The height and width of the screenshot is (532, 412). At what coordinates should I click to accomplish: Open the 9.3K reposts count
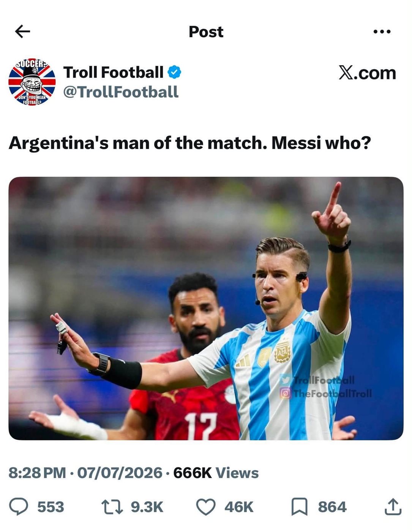point(147,507)
